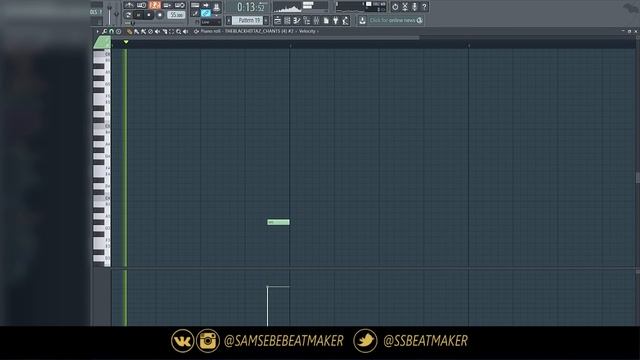Select the Delete tool in piano roll
The height and width of the screenshot is (360, 640).
coord(150,31)
